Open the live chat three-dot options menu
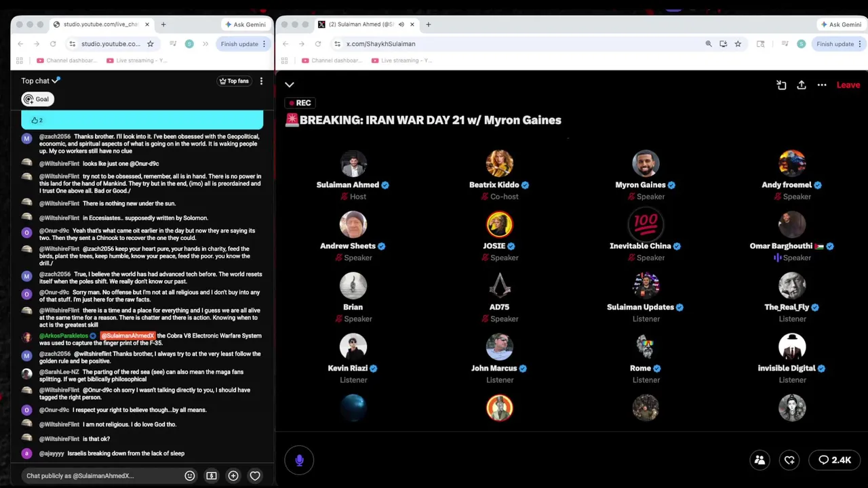This screenshot has height=488, width=868. 261,81
